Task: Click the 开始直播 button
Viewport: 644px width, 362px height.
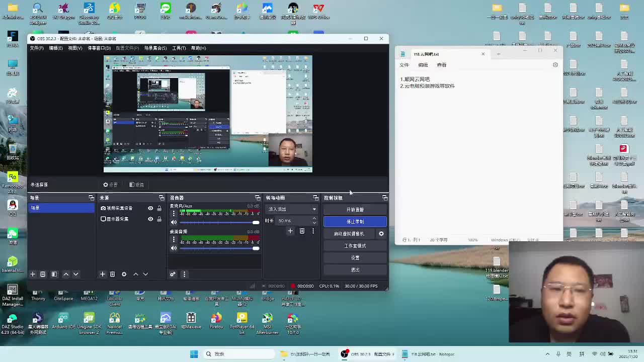Action: (x=355, y=210)
